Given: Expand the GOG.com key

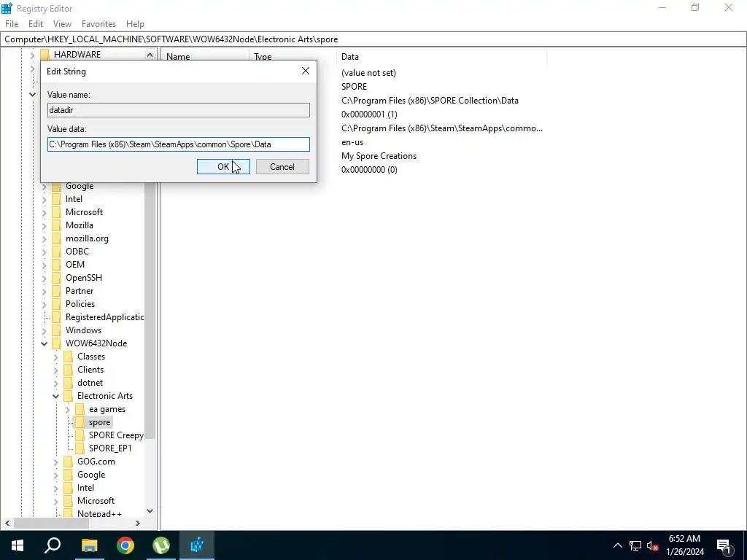Looking at the screenshot, I should coord(55,462).
